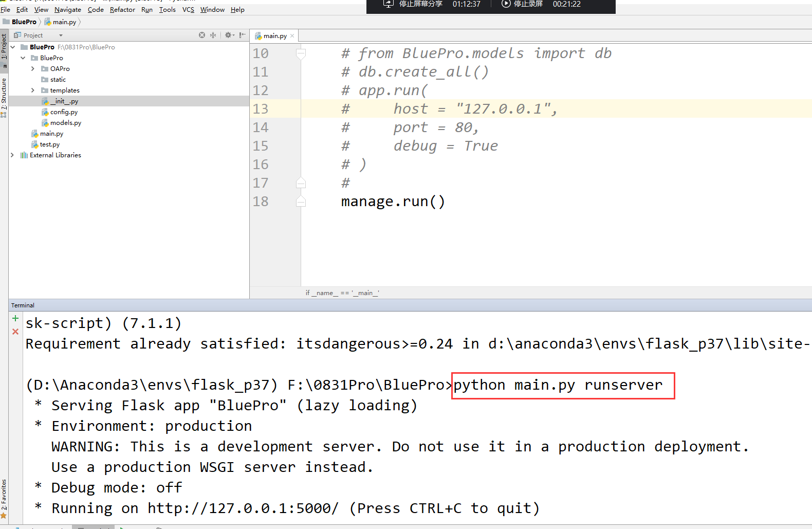Open the Project panel gear settings

tap(229, 35)
